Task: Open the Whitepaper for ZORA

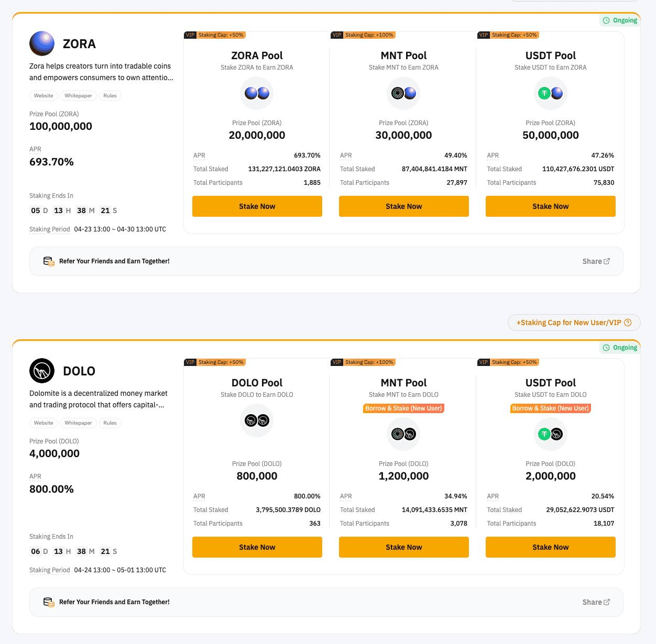Action: (78, 96)
